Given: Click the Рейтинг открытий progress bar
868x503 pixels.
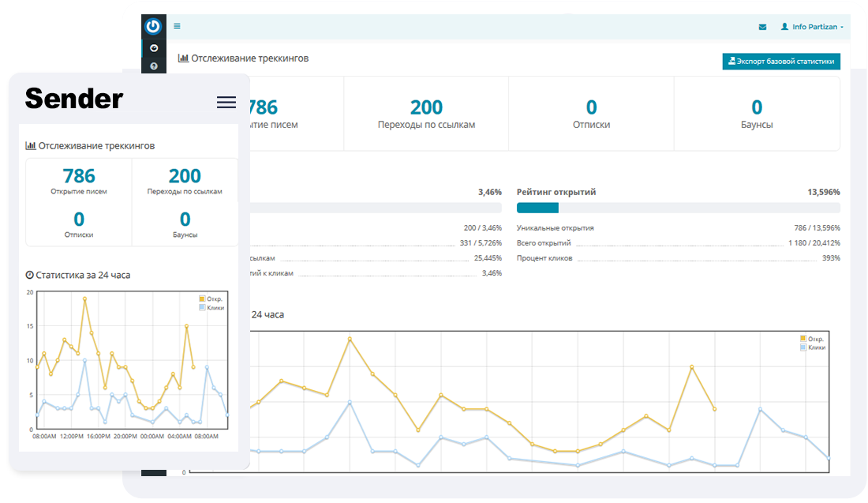Looking at the screenshot, I should coord(678,208).
